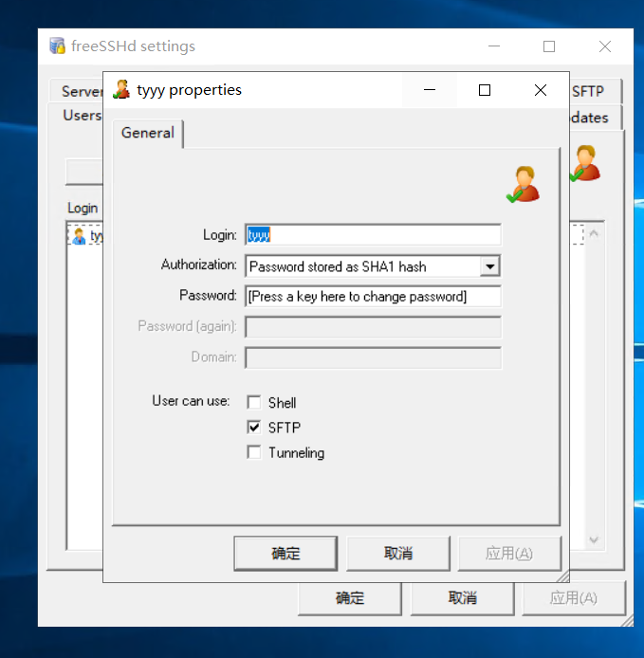This screenshot has width=644, height=658.
Task: Click the scroll up arrow in user list
Action: click(x=594, y=233)
